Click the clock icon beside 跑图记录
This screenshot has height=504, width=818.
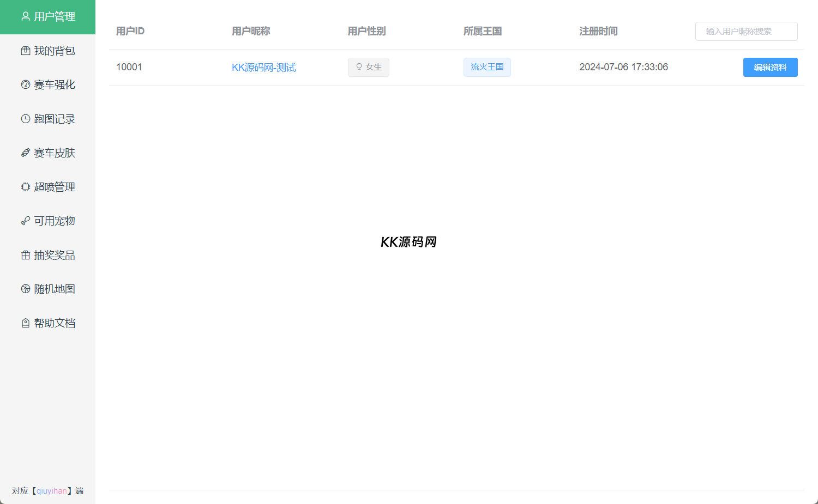pos(26,119)
